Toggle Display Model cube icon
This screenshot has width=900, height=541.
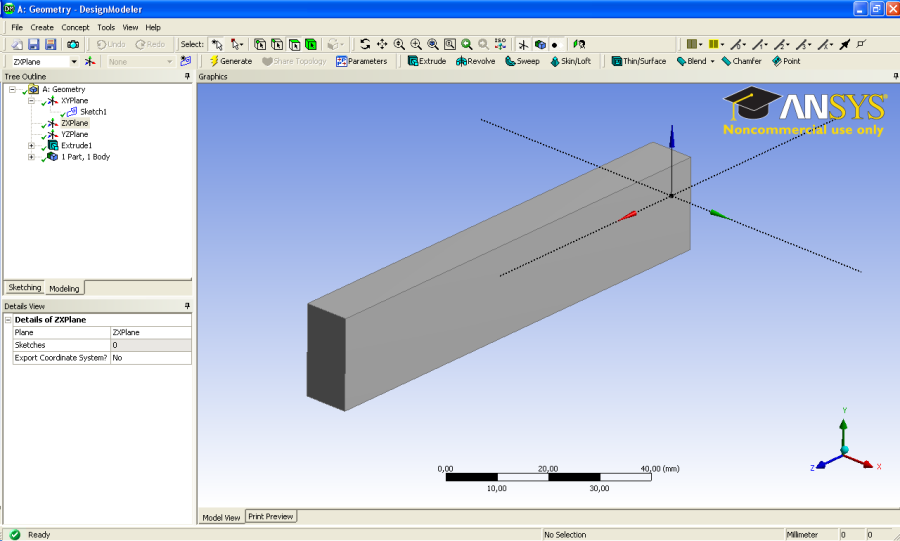click(540, 44)
